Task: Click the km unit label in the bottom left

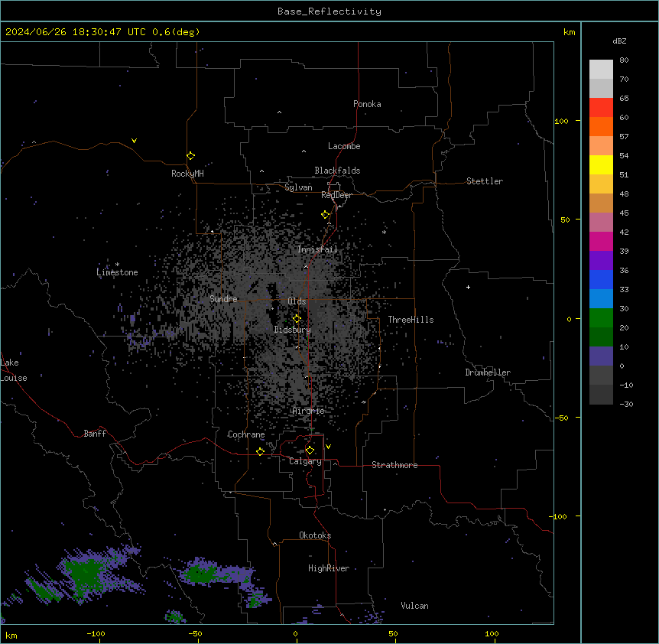Action: (11, 635)
